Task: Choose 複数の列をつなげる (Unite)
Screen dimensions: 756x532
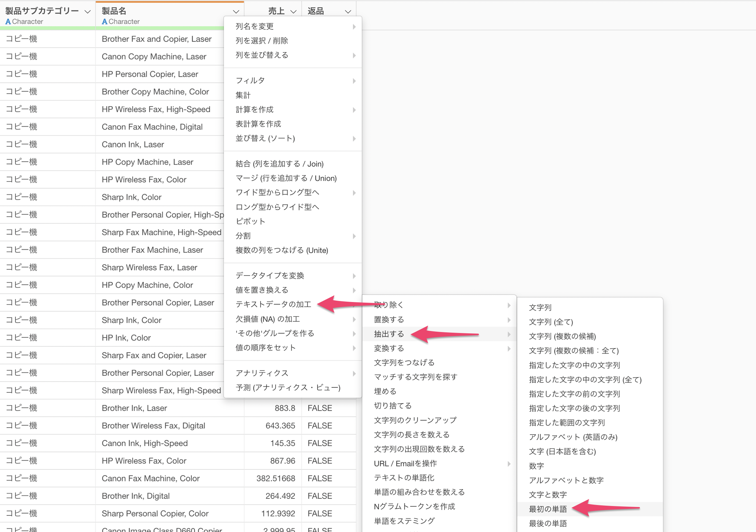Action: (x=293, y=250)
